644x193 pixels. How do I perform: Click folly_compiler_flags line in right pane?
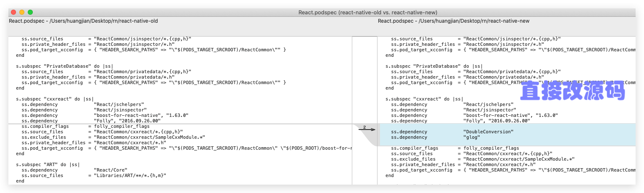[x=455, y=148]
